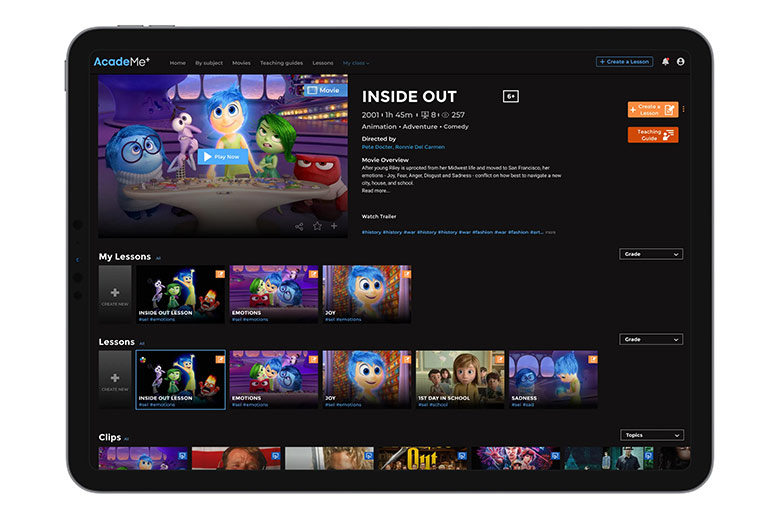Open the Sadness lesson thumbnail
Screen dimensions: 780x520
(553, 380)
